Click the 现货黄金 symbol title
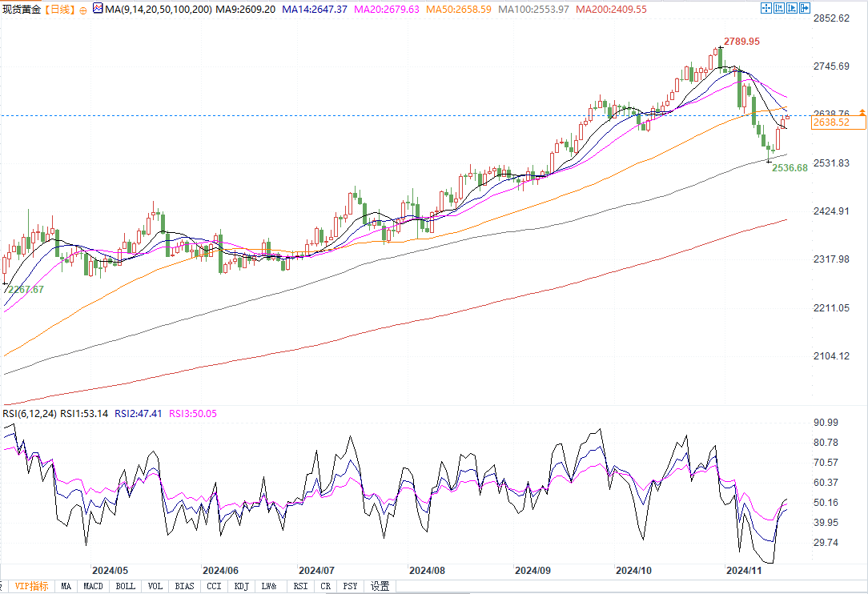The width and height of the screenshot is (868, 594). point(22,9)
